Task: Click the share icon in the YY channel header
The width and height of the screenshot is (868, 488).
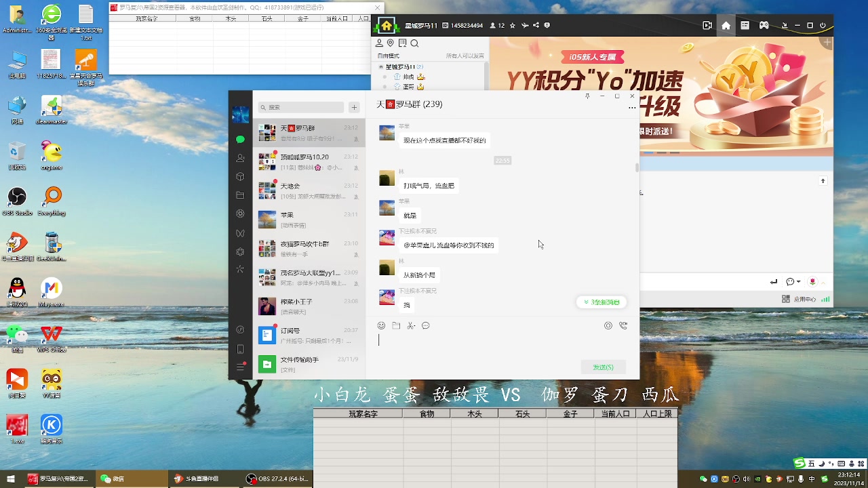Action: [536, 25]
